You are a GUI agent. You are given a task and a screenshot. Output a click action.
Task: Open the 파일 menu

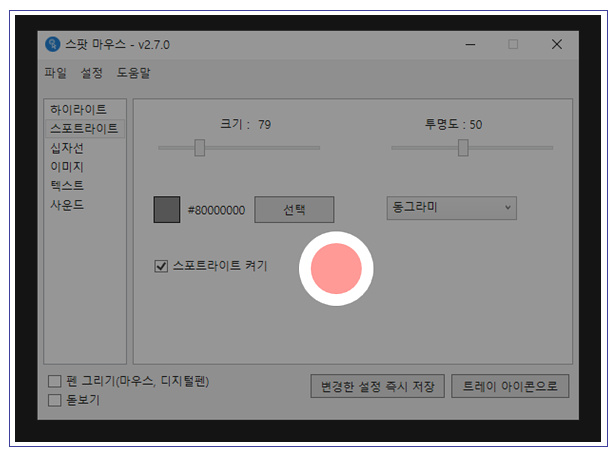55,73
